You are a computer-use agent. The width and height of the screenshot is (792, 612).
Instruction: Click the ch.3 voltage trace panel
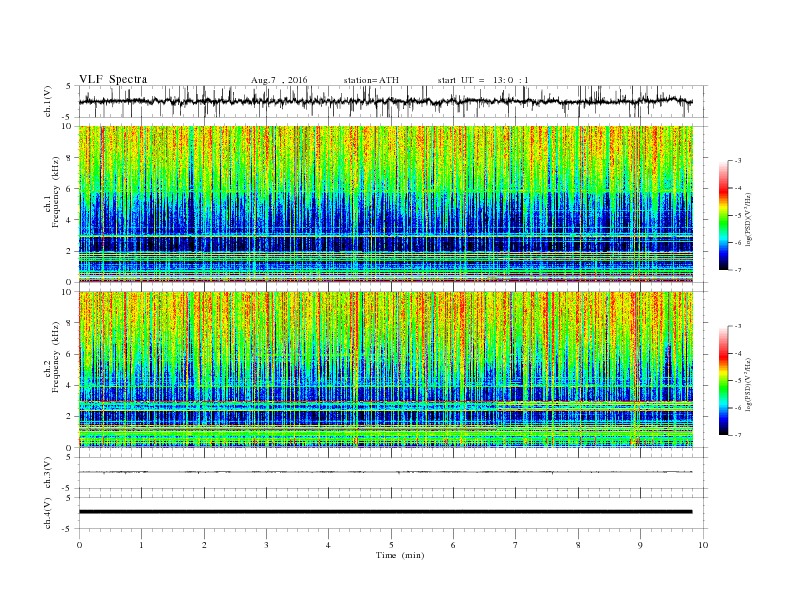pyautogui.click(x=393, y=472)
